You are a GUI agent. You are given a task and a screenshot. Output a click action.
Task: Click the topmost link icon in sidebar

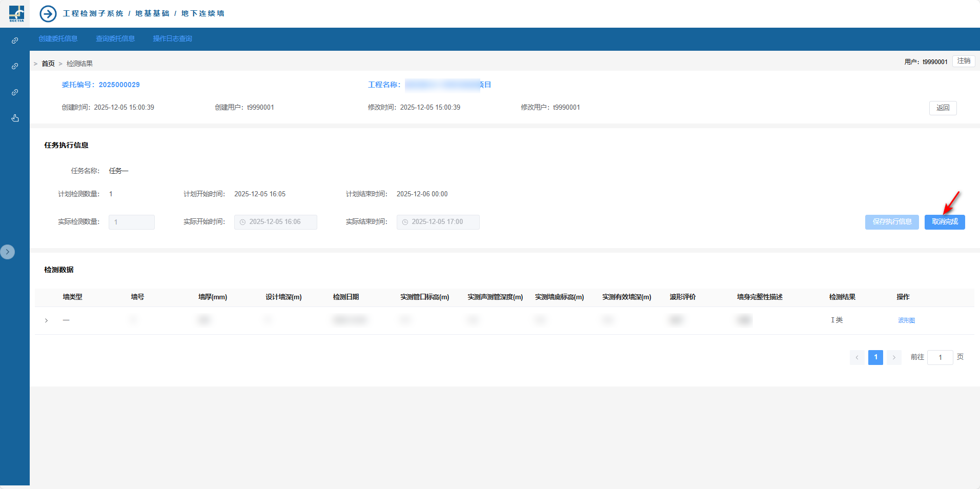pos(15,40)
